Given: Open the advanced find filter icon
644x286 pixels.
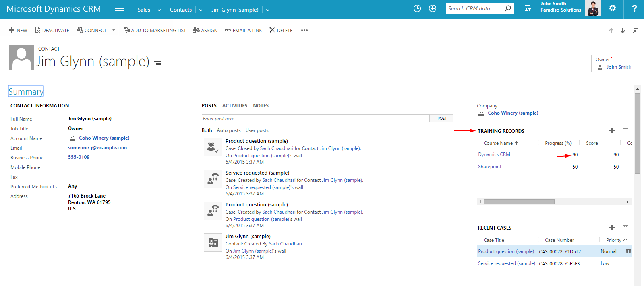Looking at the screenshot, I should (528, 8).
